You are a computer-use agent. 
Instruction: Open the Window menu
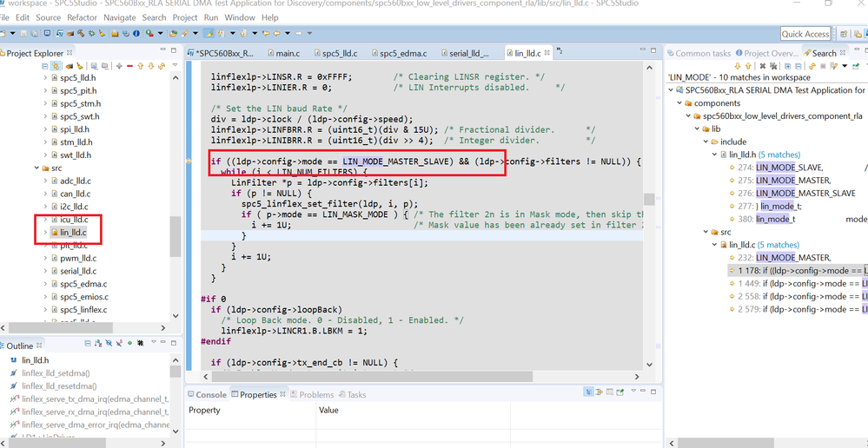pos(240,17)
